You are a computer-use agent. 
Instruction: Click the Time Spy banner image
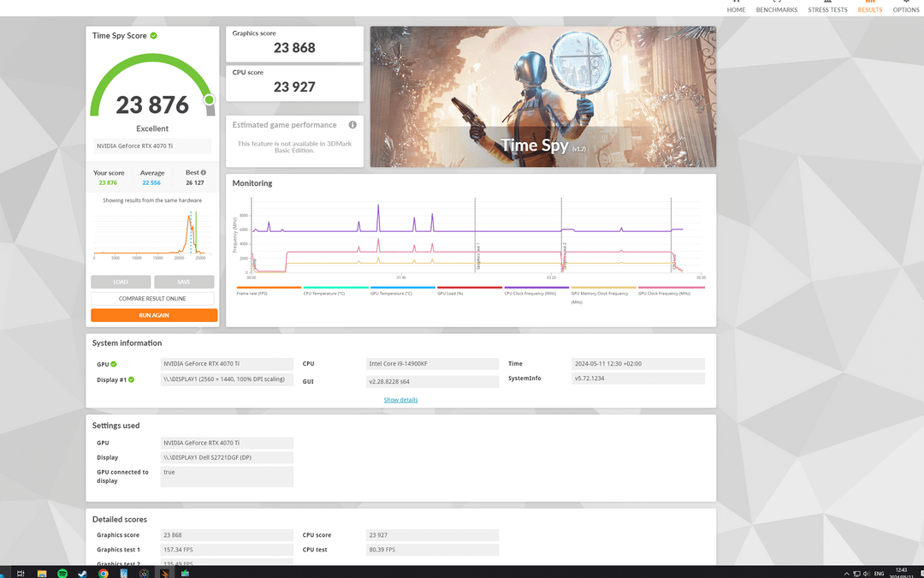542,97
